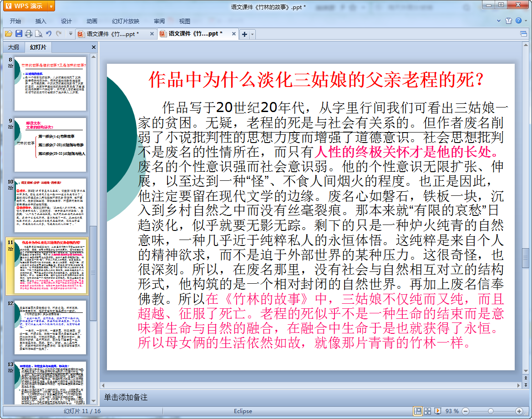This screenshot has width=532, height=419.
Task: Select slide 9 thumbnail
Action: (x=50, y=145)
